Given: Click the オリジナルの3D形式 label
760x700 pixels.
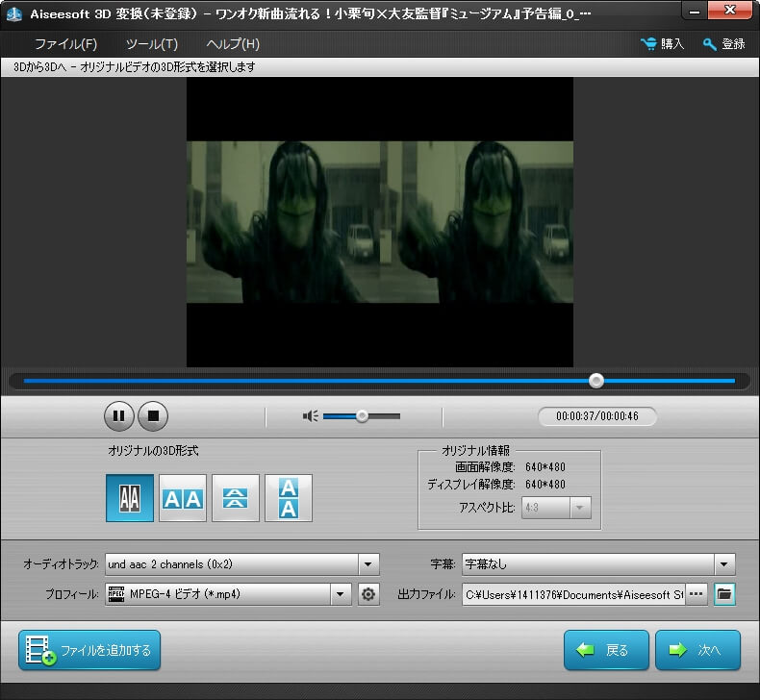Looking at the screenshot, I should coord(153,451).
